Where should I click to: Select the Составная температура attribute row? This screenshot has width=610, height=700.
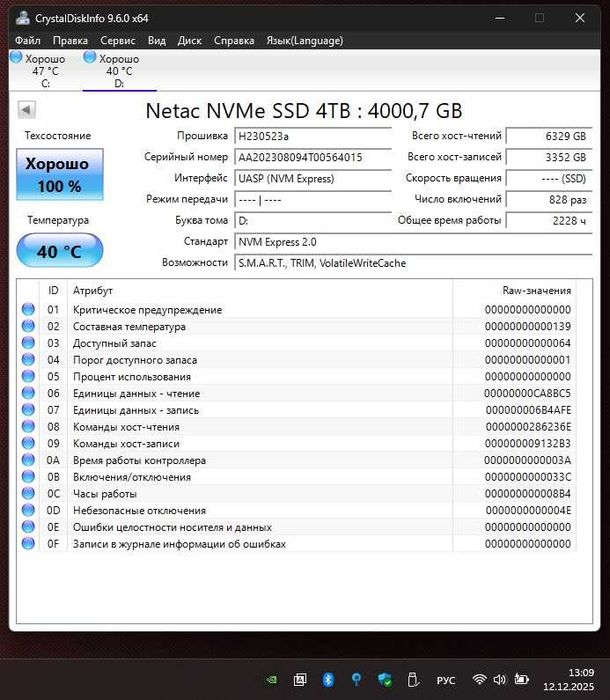click(297, 326)
